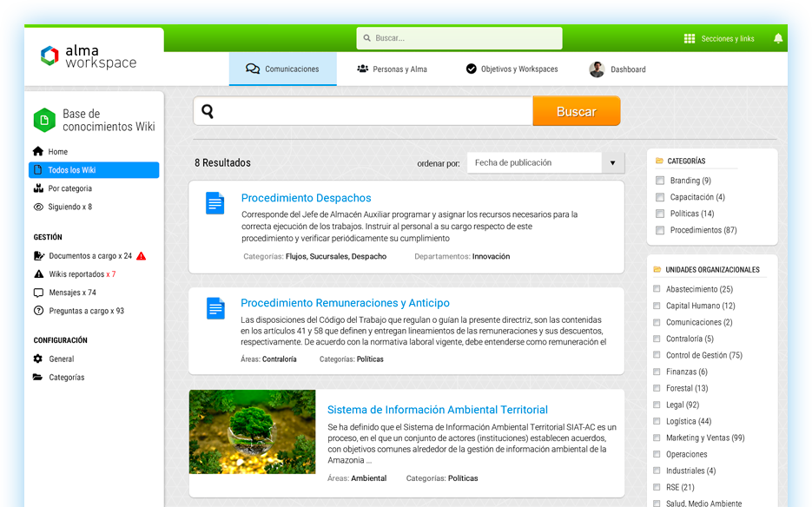Switch to the Comunicaciones tab

[x=283, y=69]
